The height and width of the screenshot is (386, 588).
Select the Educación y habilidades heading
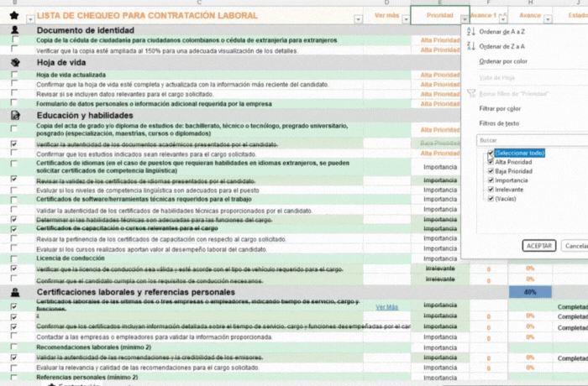tap(85, 116)
